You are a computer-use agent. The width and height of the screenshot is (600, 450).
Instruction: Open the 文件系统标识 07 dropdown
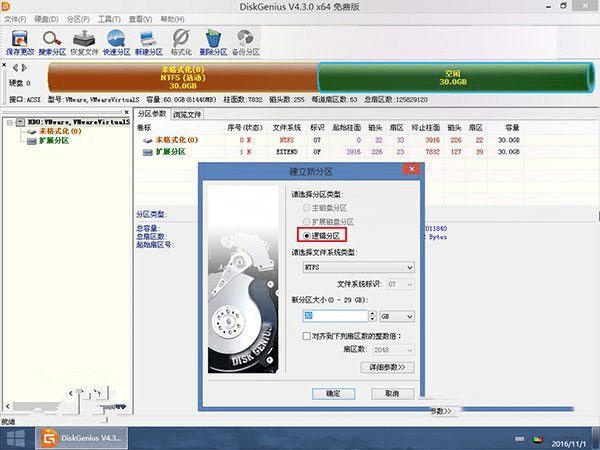(x=400, y=284)
